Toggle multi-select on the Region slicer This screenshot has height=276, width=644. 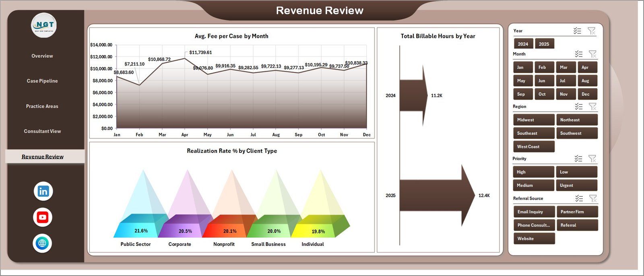(x=578, y=107)
